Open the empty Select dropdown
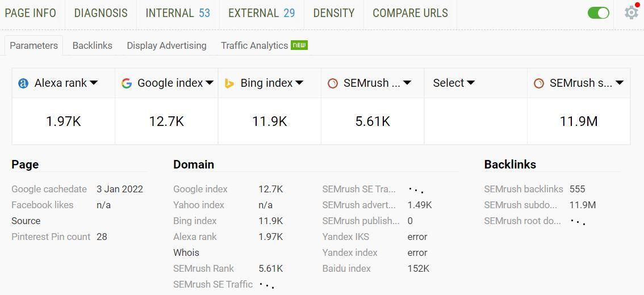The height and width of the screenshot is (295, 644). pos(453,83)
